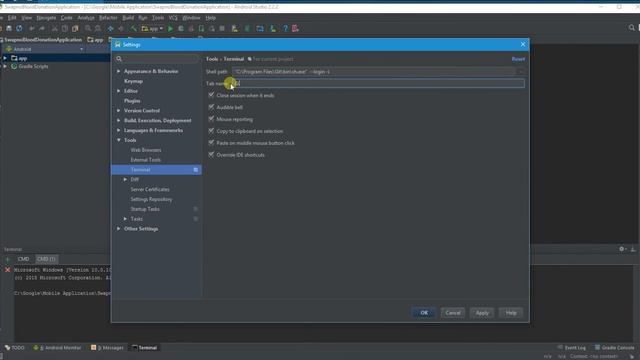Click the Settings search field
This screenshot has width=640, height=360.
[x=157, y=59]
